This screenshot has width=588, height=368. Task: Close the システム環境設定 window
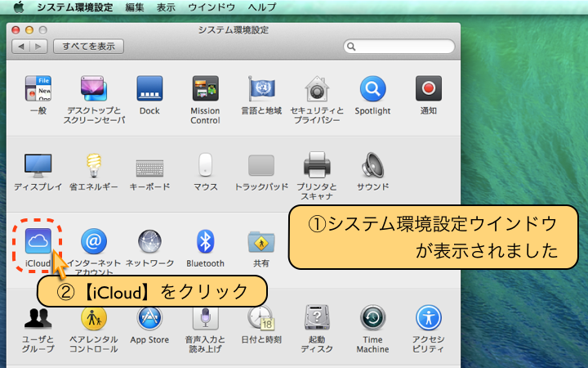(x=16, y=30)
